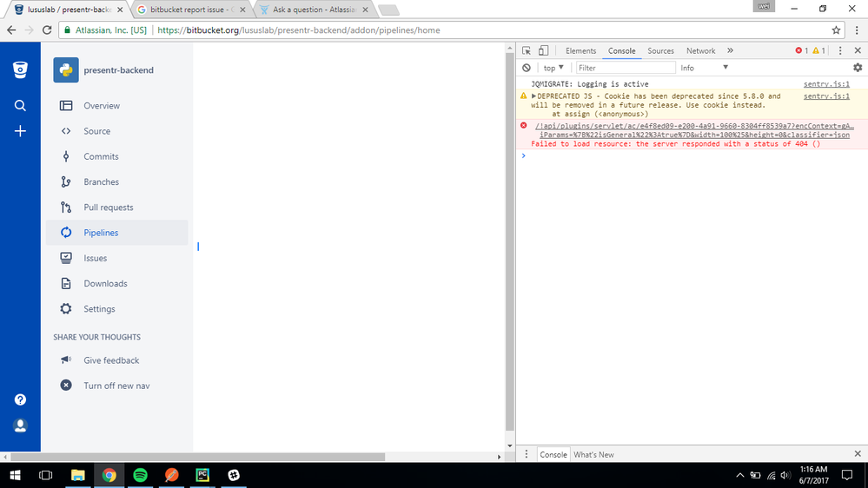Select the What's New drawer tab
The width and height of the screenshot is (868, 488).
593,455
